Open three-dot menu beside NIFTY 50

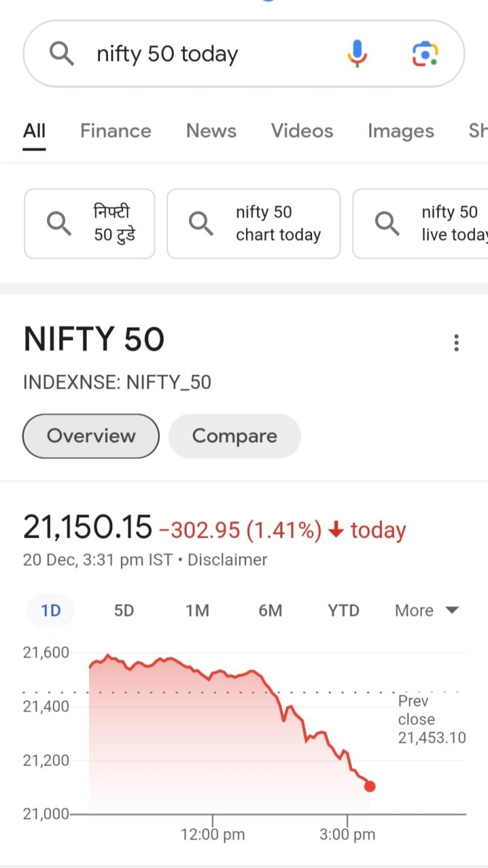point(456,343)
